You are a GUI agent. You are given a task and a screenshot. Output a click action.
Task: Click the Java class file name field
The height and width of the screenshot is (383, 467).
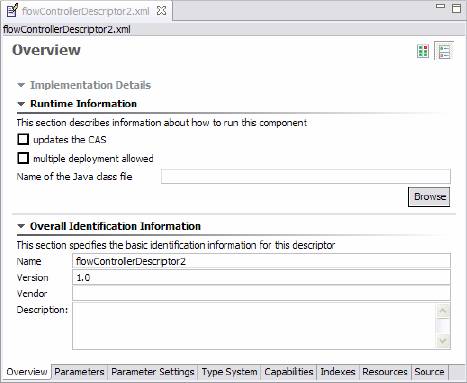click(306, 176)
